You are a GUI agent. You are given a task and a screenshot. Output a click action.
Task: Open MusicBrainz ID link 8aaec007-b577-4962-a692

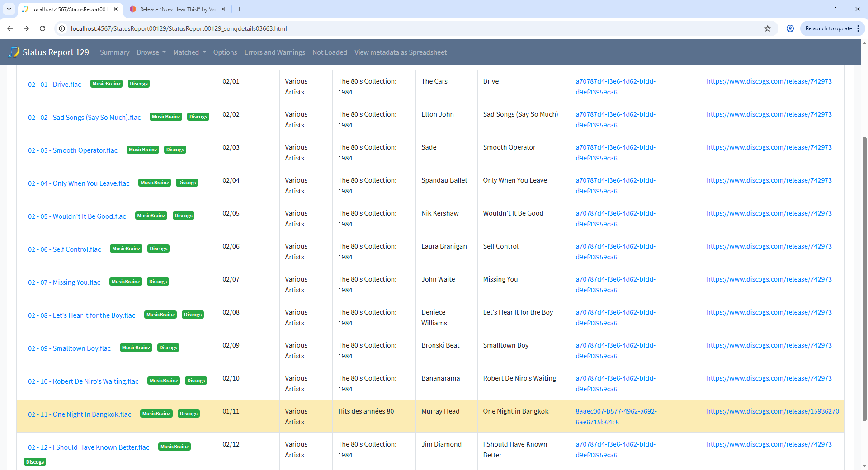(616, 417)
